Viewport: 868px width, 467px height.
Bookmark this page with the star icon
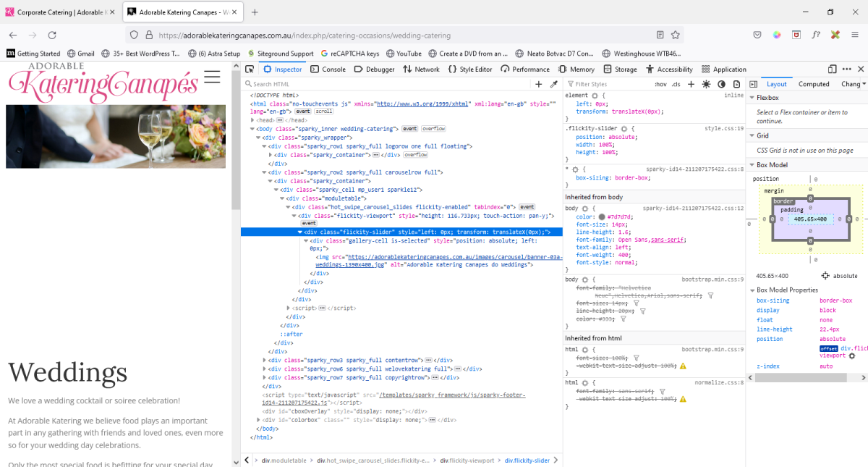675,35
